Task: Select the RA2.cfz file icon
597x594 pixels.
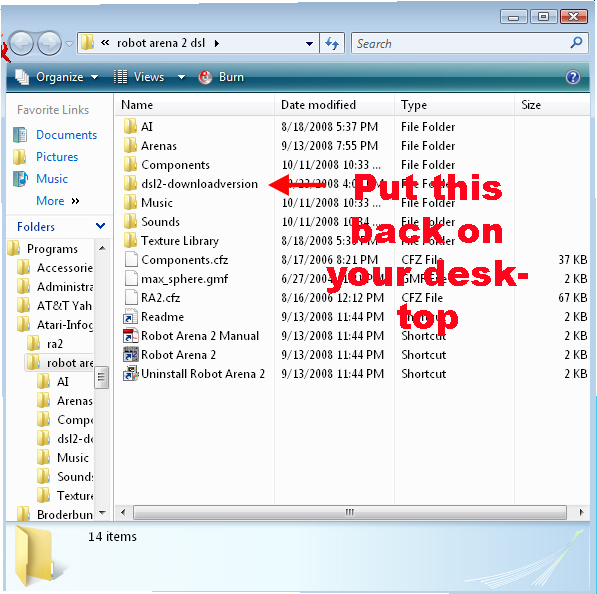Action: pyautogui.click(x=131, y=298)
